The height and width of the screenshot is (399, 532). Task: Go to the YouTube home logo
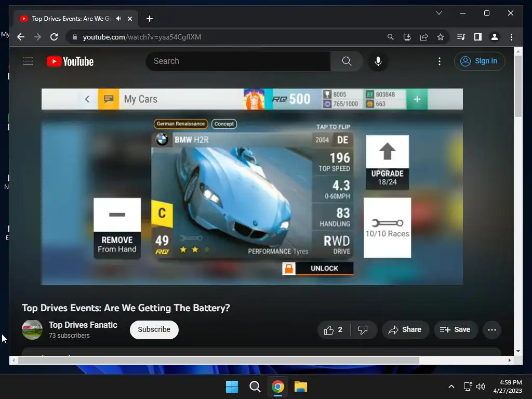click(70, 61)
